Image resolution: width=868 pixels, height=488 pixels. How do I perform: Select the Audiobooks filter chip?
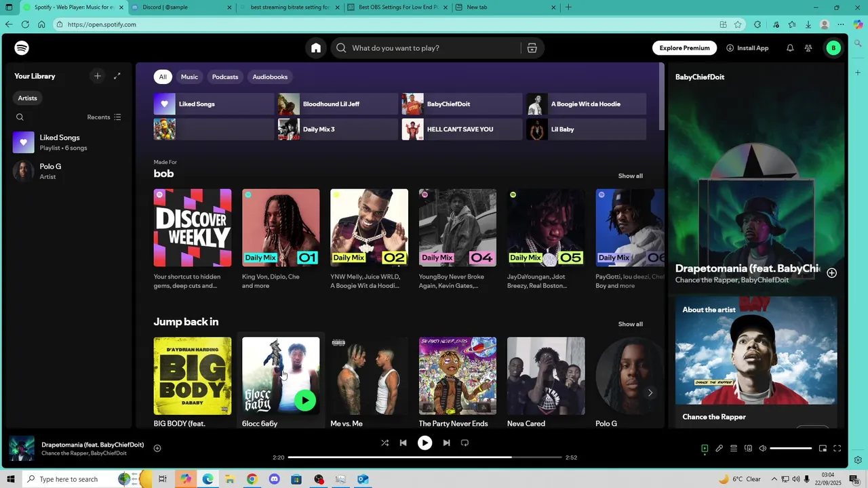point(270,77)
